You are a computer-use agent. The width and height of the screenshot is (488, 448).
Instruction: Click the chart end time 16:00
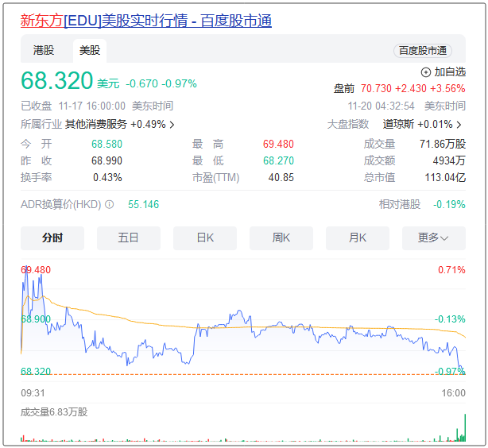click(454, 393)
